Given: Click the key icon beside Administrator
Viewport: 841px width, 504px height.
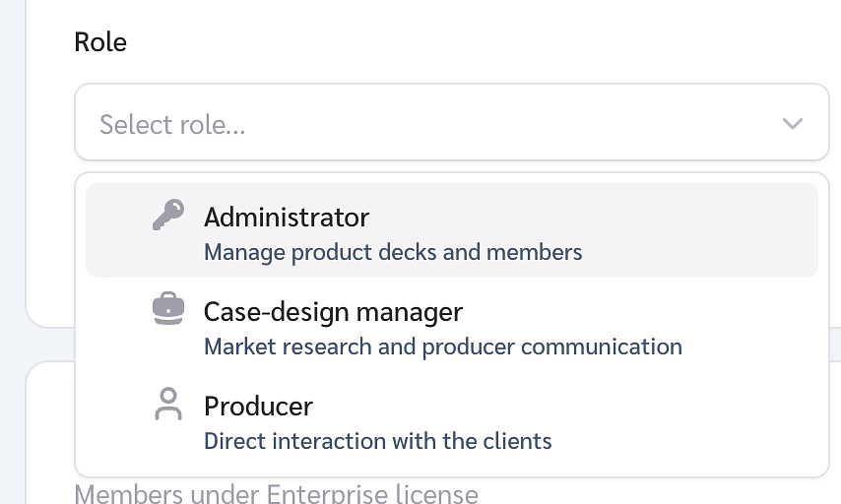Looking at the screenshot, I should 168,215.
